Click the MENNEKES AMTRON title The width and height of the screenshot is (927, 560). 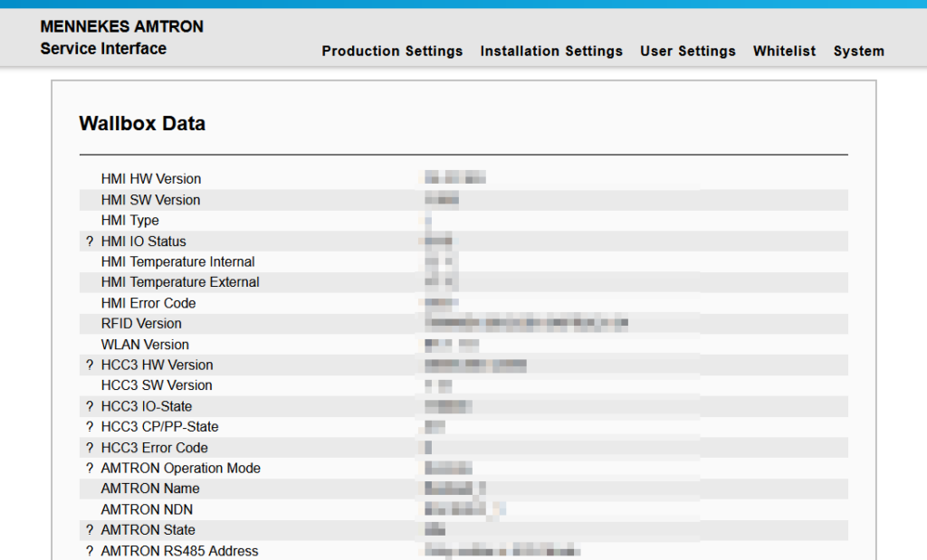tap(122, 26)
